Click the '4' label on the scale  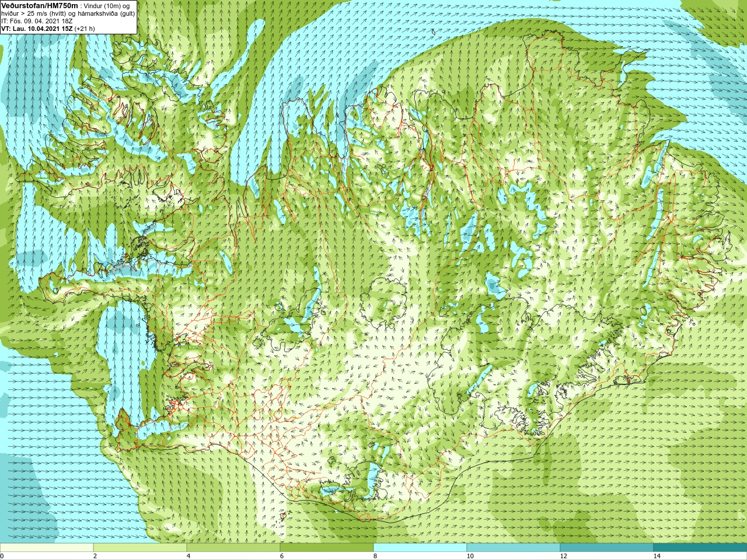click(x=189, y=556)
